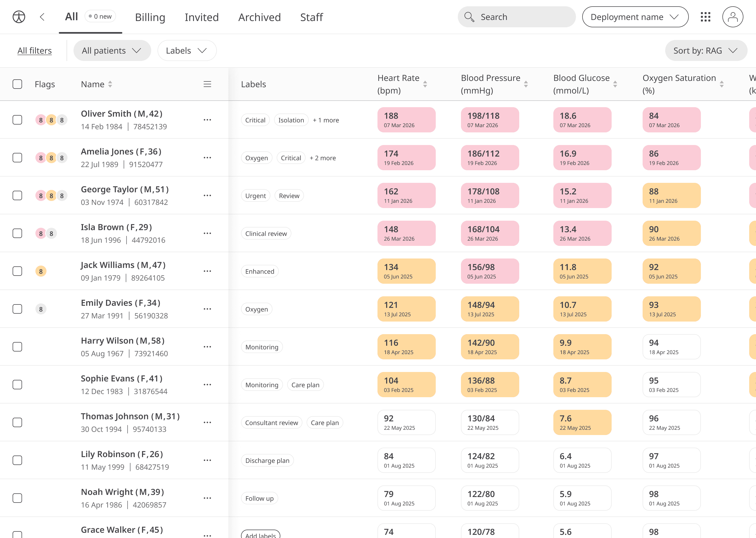756x538 pixels.
Task: Click the back arrow icon
Action: click(42, 17)
